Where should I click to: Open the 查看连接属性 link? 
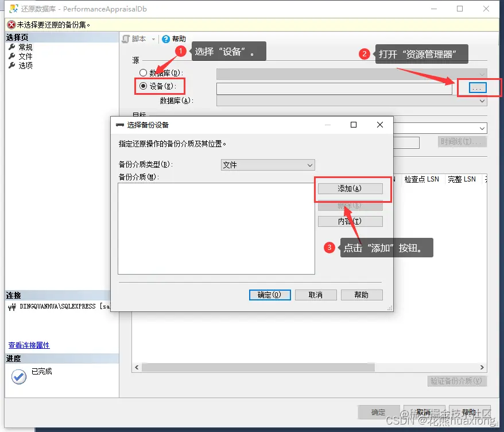[x=29, y=345]
